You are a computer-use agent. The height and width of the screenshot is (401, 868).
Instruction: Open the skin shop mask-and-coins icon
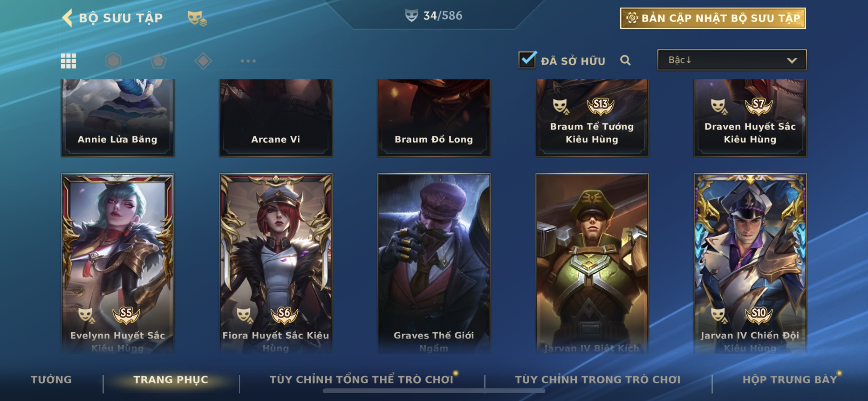197,18
